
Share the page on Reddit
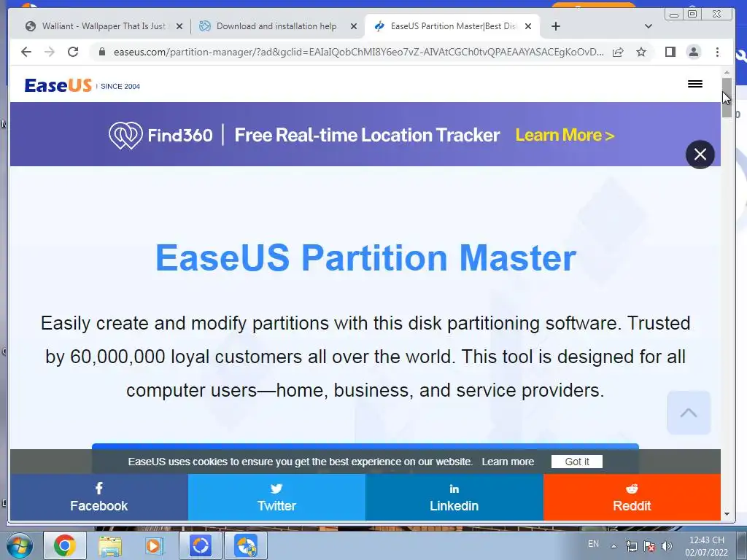point(632,497)
